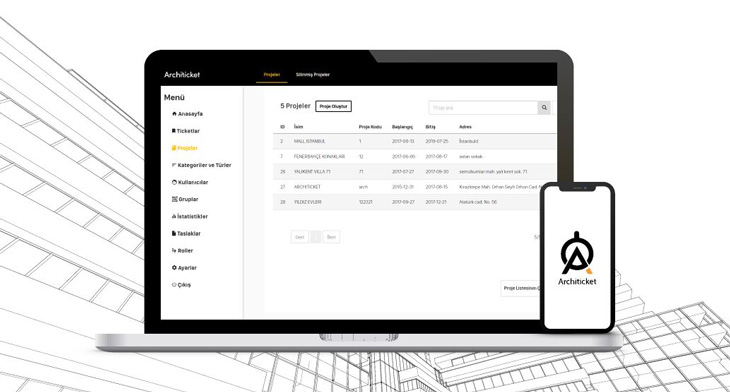Select the FENERBAHÇE KONAKLARI row
This screenshot has width=730, height=392.
[x=414, y=156]
